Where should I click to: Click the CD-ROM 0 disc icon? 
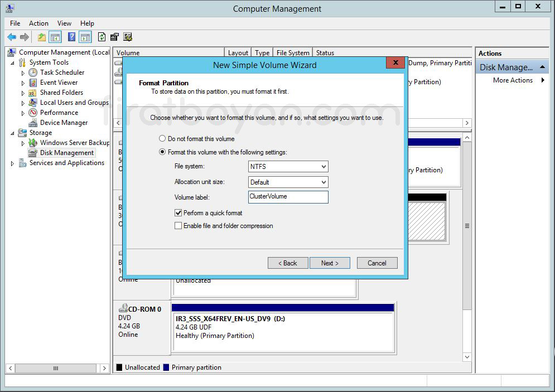click(123, 309)
